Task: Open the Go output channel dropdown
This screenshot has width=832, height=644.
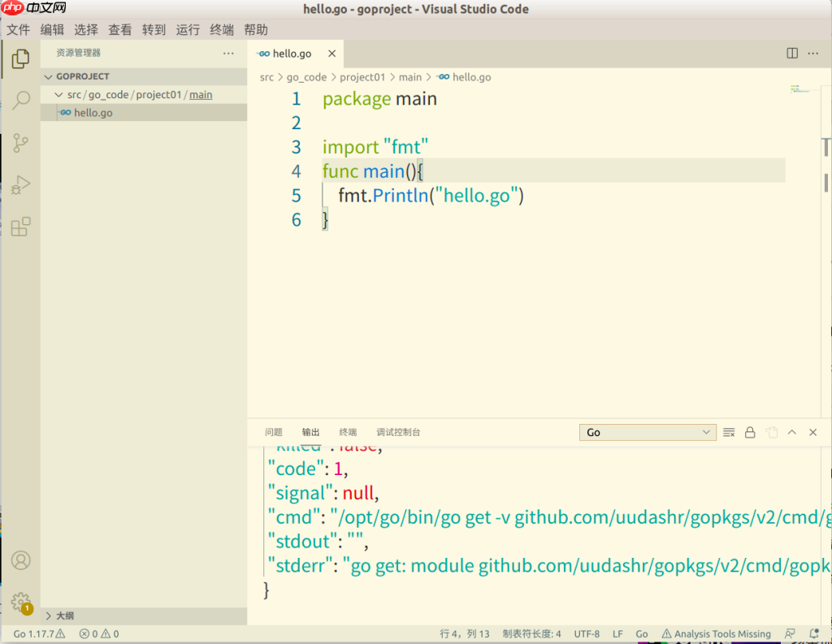Action: [x=648, y=433]
